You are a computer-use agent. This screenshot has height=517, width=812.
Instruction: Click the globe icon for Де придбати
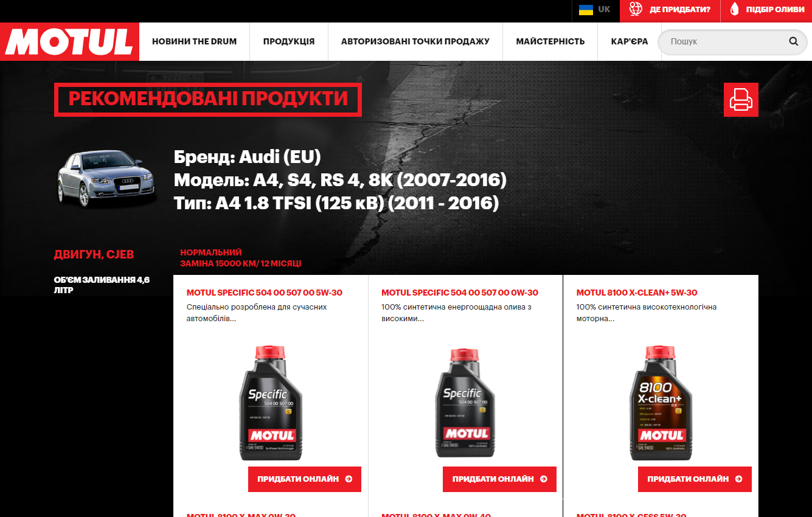tap(636, 9)
